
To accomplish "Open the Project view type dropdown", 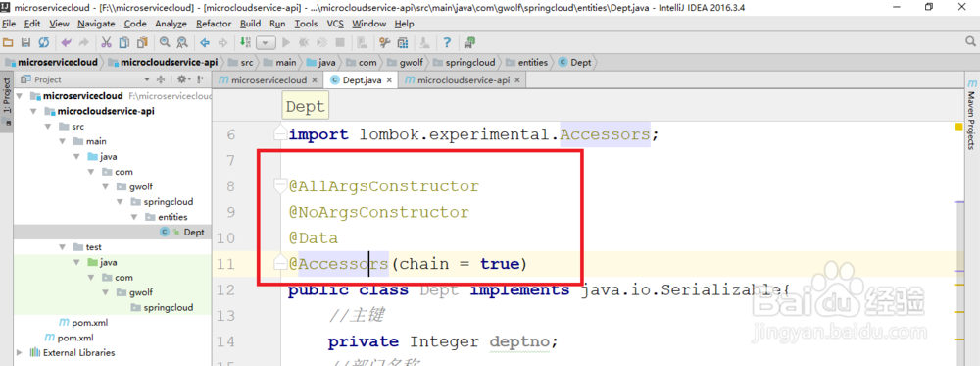I will (147, 79).
